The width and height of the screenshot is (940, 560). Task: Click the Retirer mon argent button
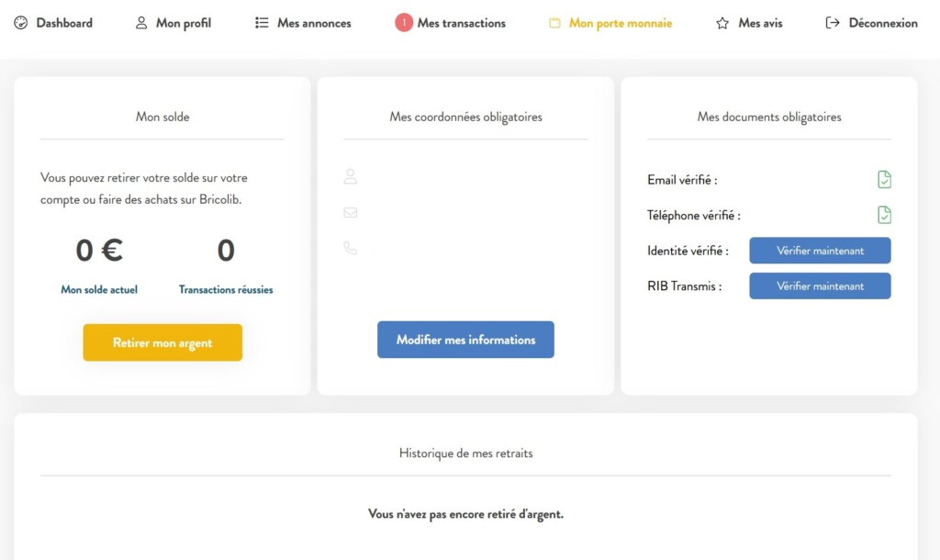[162, 342]
